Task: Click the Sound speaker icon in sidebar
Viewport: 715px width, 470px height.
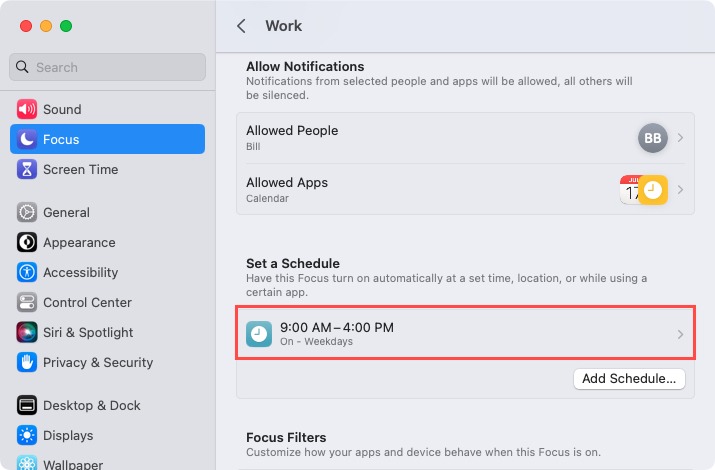Action: coord(27,109)
